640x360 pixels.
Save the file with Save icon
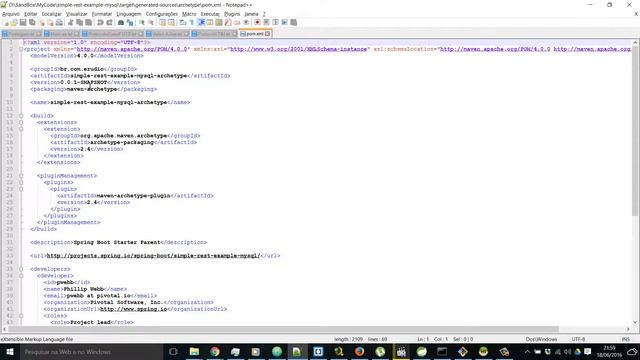pos(23,22)
